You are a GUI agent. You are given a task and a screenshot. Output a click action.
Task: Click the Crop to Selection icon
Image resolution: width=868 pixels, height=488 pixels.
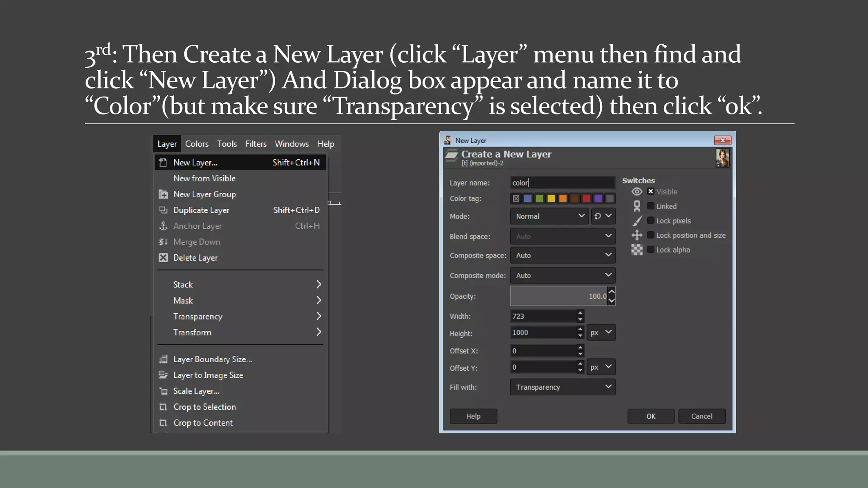[163, 407]
